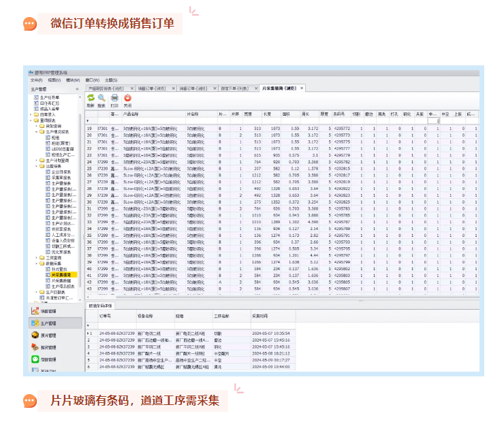Close the 片采集精简 tab
504x437 pixels.
[x=302, y=88]
